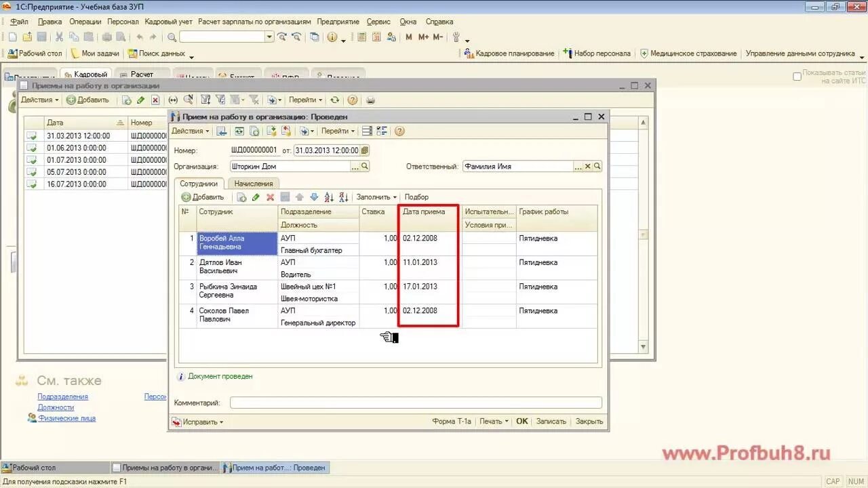Image resolution: width=868 pixels, height=488 pixels.
Task: Expand the Заполнить dropdown
Action: point(376,197)
